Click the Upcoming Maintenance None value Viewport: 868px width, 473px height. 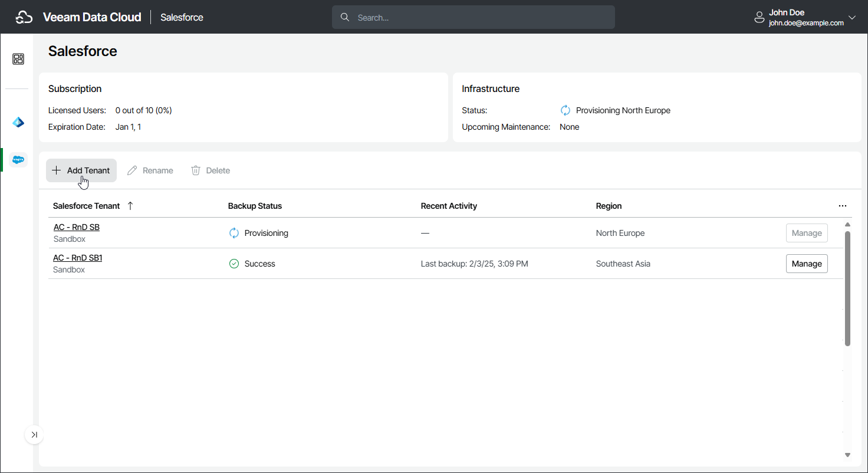(x=570, y=127)
